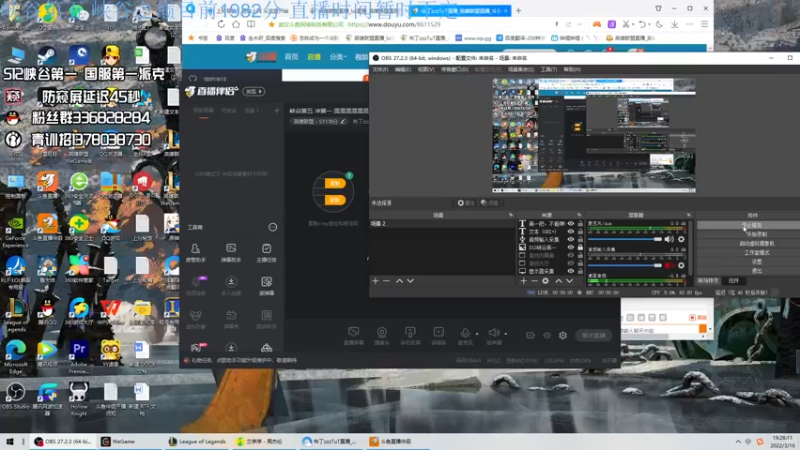The image size is (800, 450).
Task: Move source up in OBS sources toolbar
Action: (559, 281)
